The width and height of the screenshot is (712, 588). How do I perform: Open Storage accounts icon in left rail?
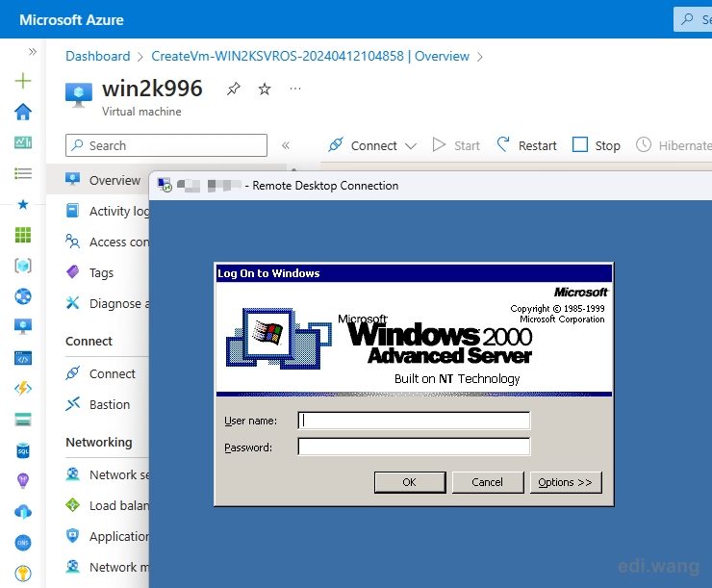pyautogui.click(x=23, y=420)
